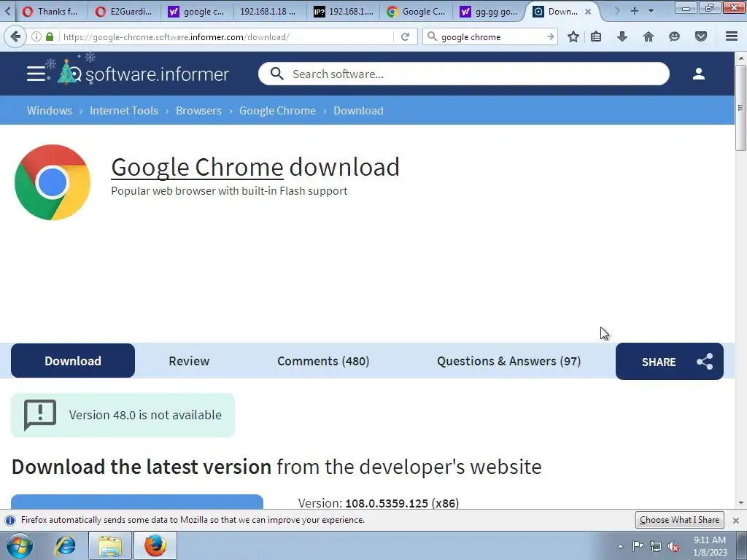Open the Comments (480) tab

(x=323, y=361)
